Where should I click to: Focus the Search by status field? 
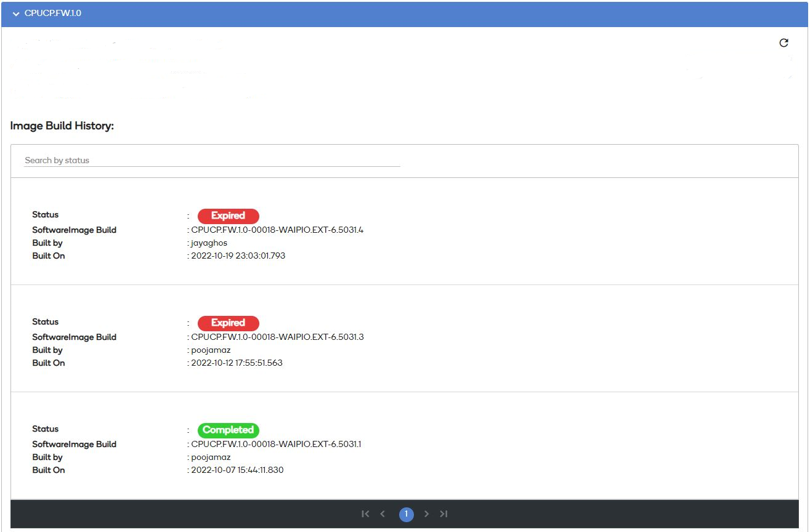click(x=212, y=160)
